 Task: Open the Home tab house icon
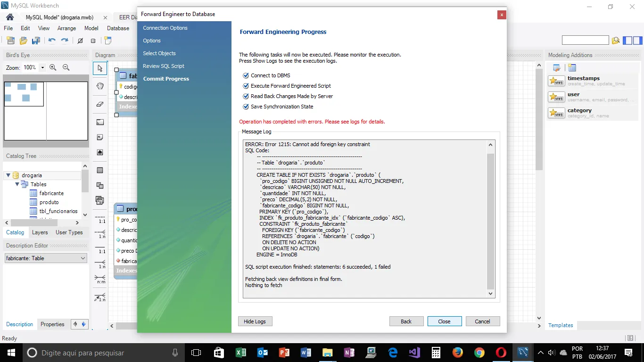(10, 17)
